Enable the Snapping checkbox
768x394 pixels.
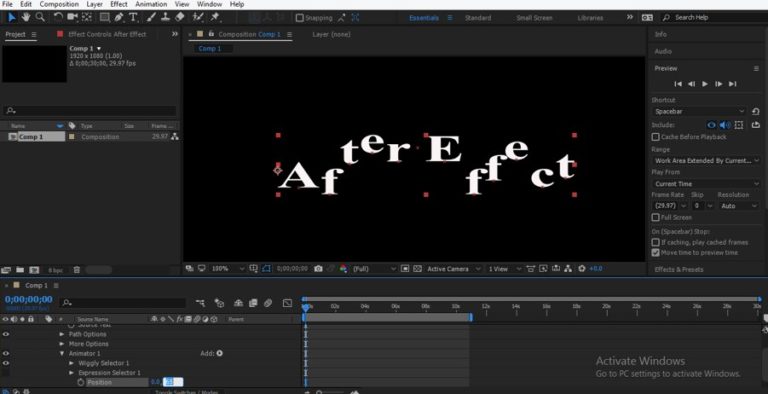coord(300,18)
